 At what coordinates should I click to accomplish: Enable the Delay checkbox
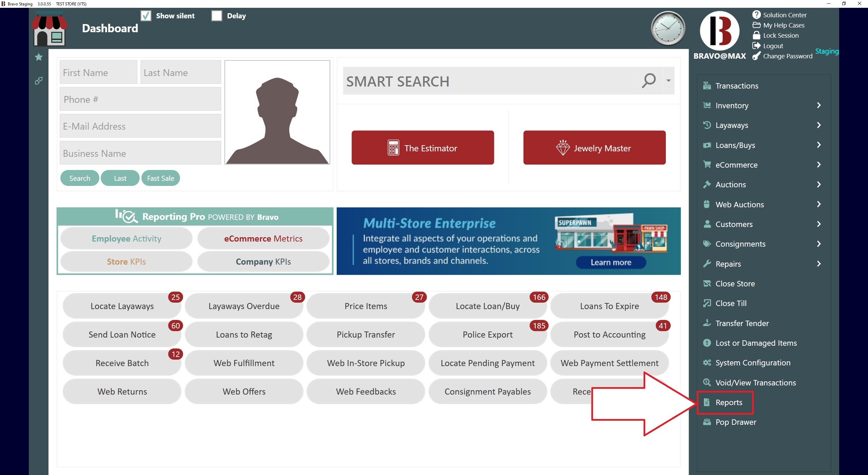point(217,16)
